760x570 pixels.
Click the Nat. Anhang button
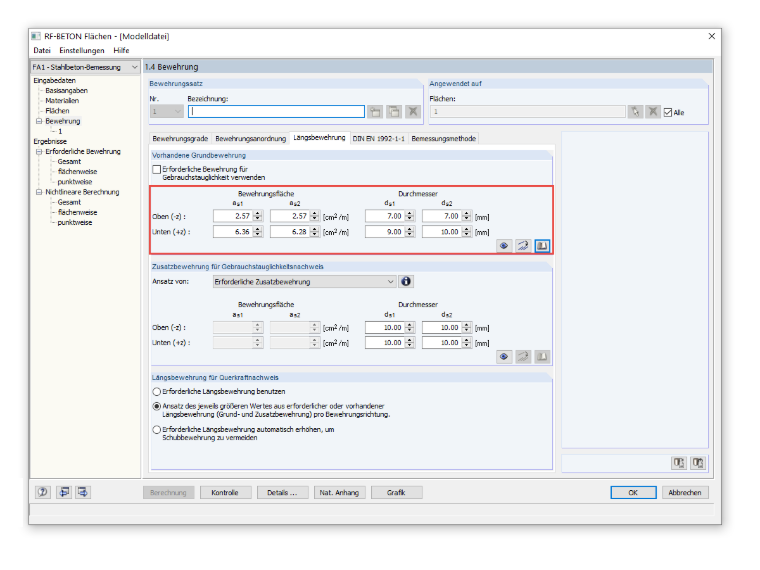point(339,492)
